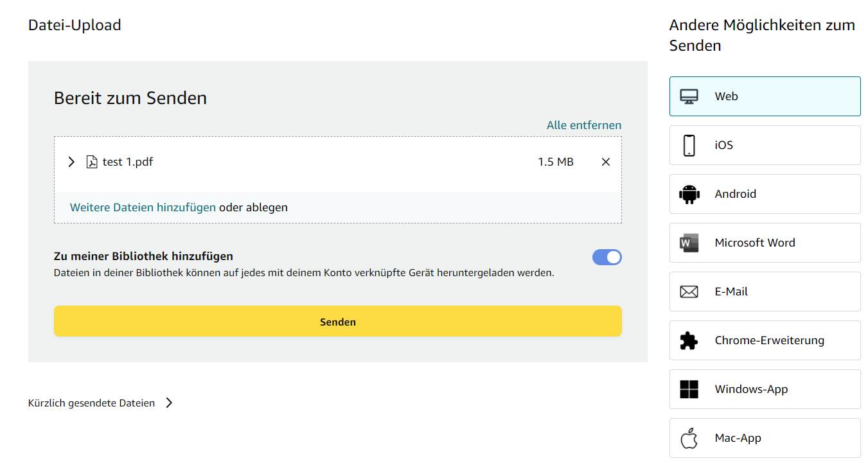Click the file name 'test 1.pdf'
The image size is (868, 463).
128,162
